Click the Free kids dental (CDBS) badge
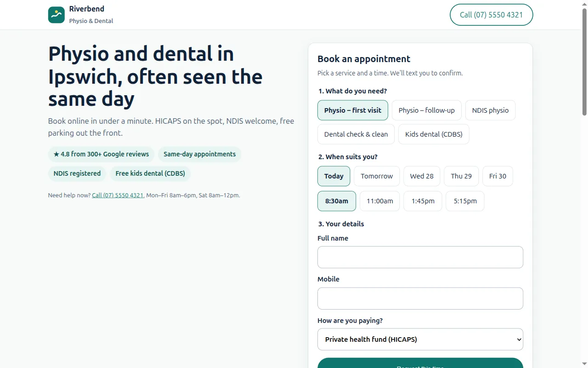This screenshot has width=588, height=368. pyautogui.click(x=150, y=173)
